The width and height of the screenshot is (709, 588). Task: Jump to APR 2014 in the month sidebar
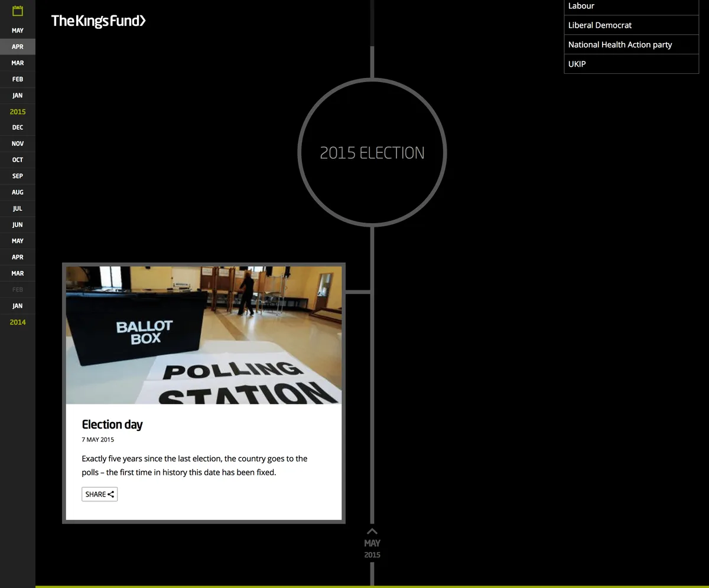[18, 257]
